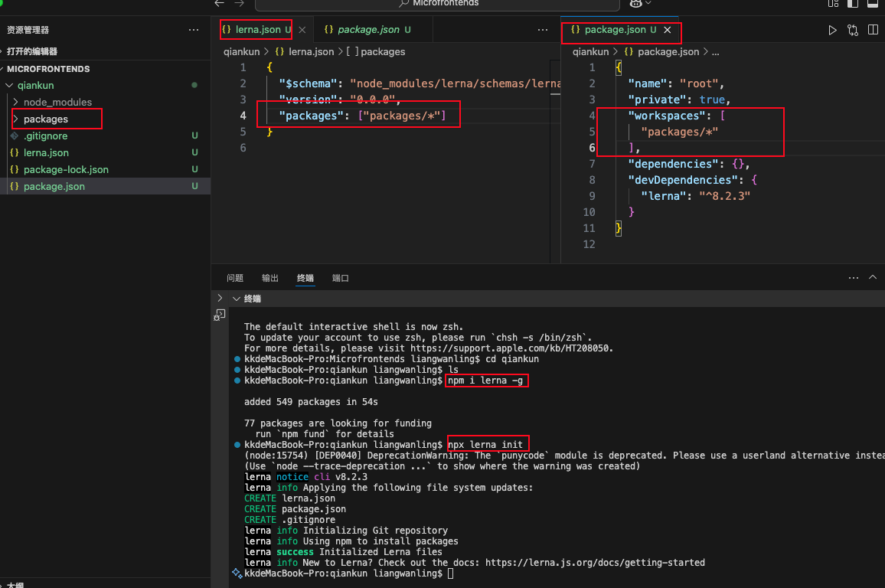Open lerna.json from the explorer tree
Image resolution: width=885 pixels, height=588 pixels.
point(46,153)
